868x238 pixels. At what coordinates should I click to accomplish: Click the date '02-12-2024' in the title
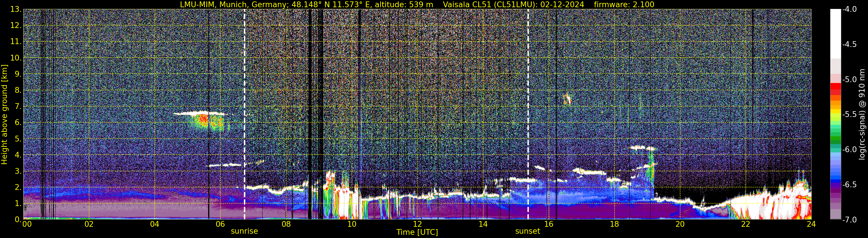point(562,4)
